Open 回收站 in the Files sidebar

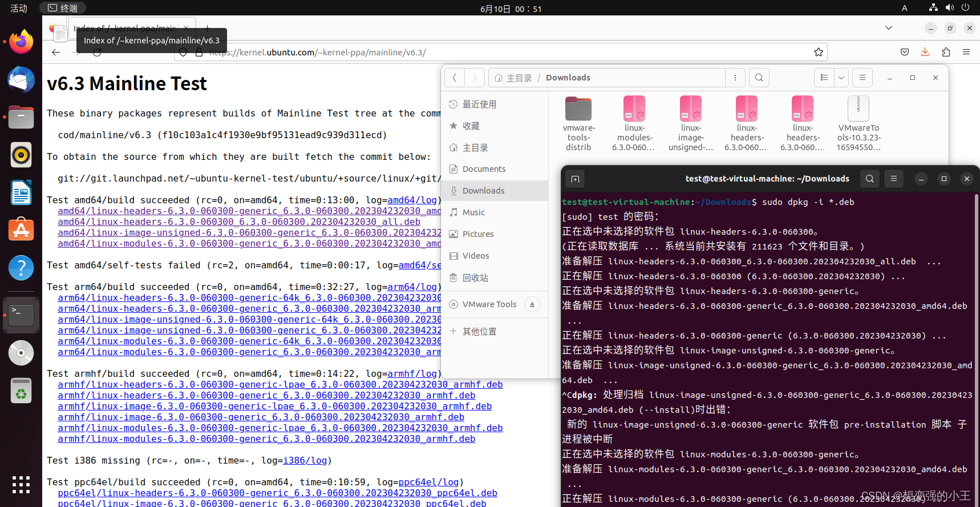click(x=495, y=277)
